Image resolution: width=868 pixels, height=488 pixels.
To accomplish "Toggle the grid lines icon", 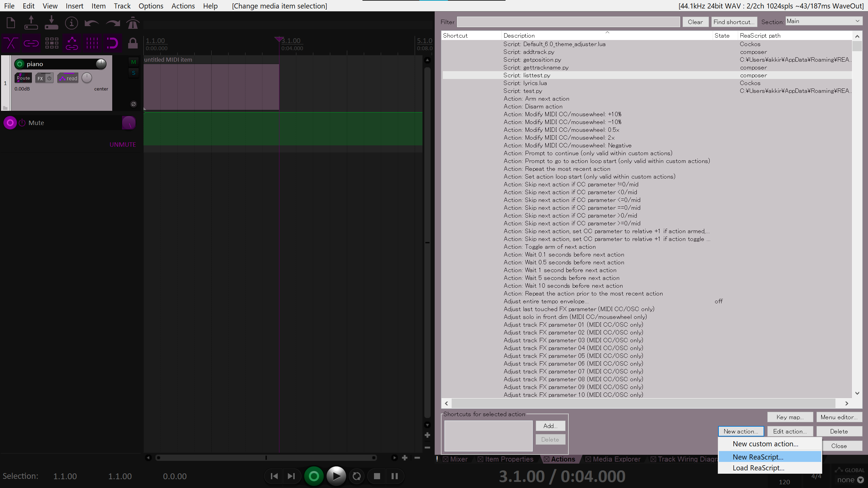I will tap(92, 43).
